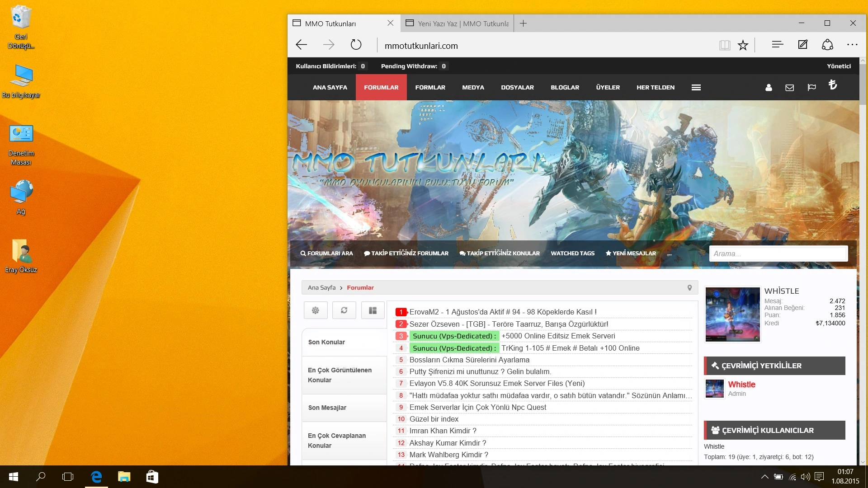Open the inbox envelope icon
This screenshot has width=868, height=488.
coord(789,88)
